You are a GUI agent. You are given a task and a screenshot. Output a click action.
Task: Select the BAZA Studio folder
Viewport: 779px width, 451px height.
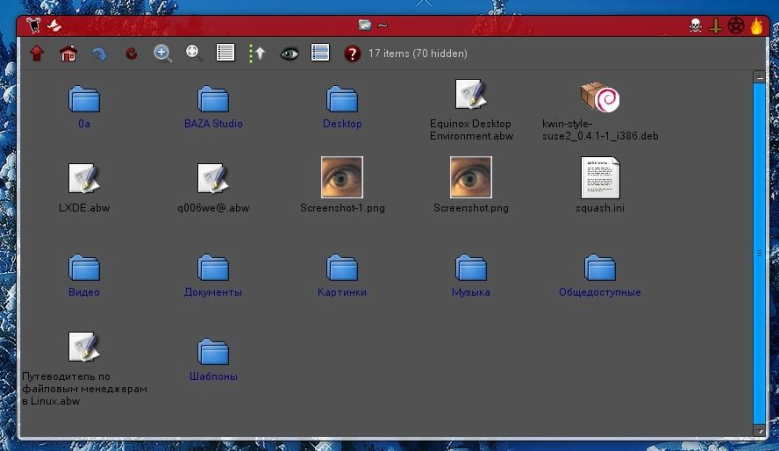(213, 107)
